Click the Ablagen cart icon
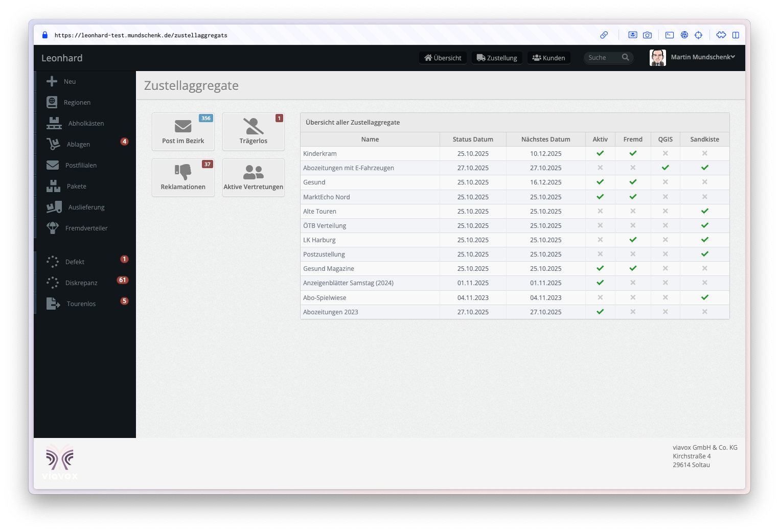The width and height of the screenshot is (779, 532). (53, 144)
